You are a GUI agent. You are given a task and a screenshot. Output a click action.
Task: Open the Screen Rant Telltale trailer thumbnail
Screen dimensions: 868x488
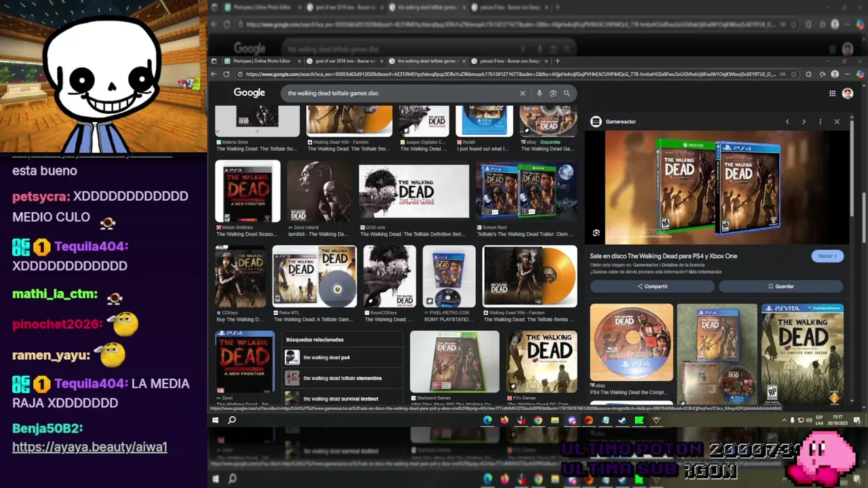click(x=526, y=192)
